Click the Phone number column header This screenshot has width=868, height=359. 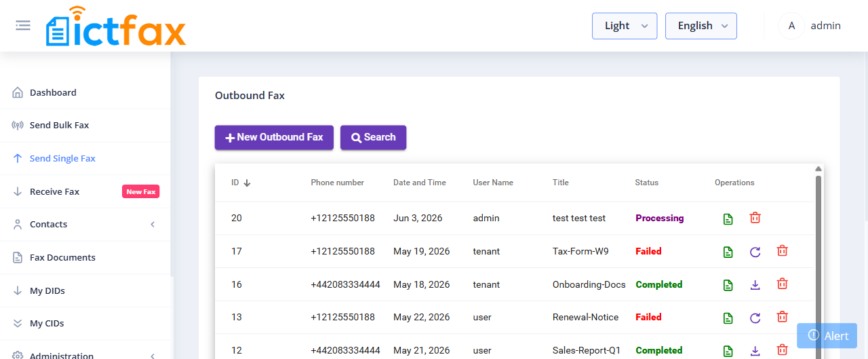338,183
